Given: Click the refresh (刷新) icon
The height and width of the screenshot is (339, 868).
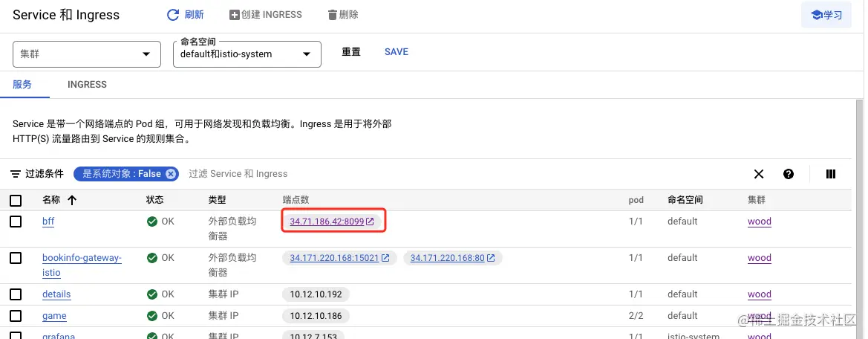Looking at the screenshot, I should point(173,15).
